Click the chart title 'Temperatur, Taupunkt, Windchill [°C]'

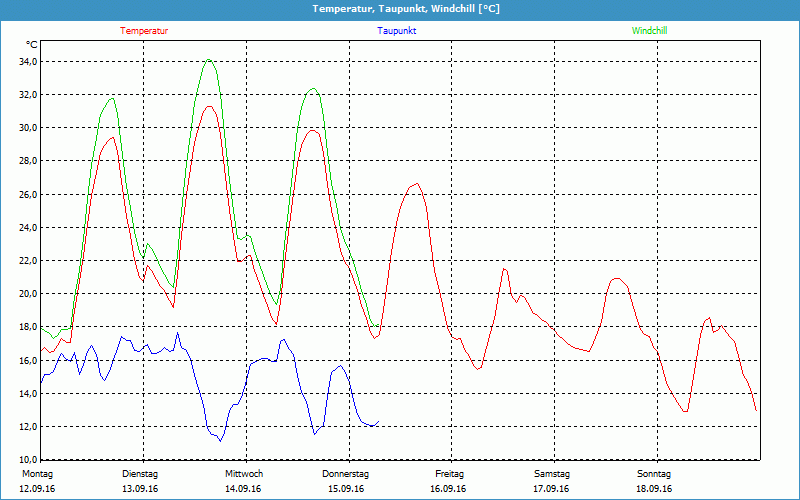(406, 9)
